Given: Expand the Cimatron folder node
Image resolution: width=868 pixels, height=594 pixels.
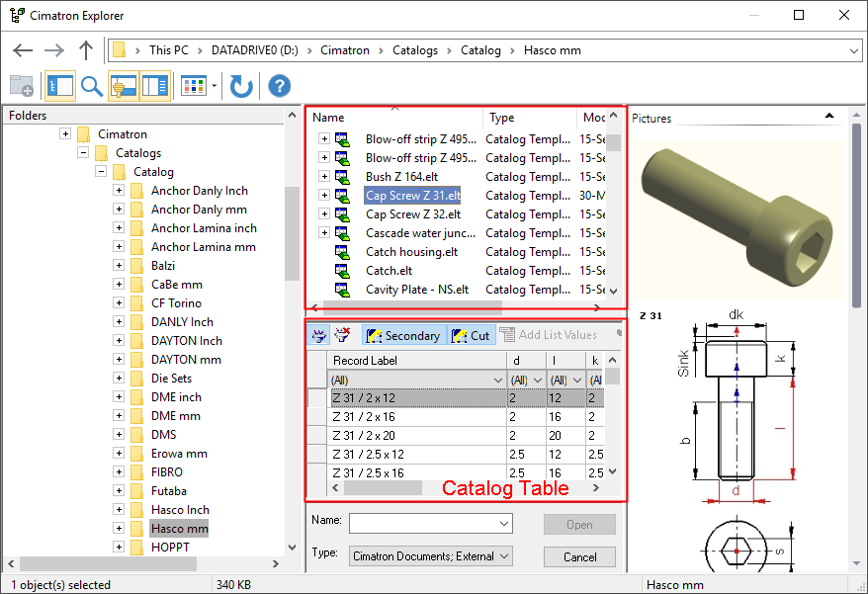Looking at the screenshot, I should click(x=65, y=134).
